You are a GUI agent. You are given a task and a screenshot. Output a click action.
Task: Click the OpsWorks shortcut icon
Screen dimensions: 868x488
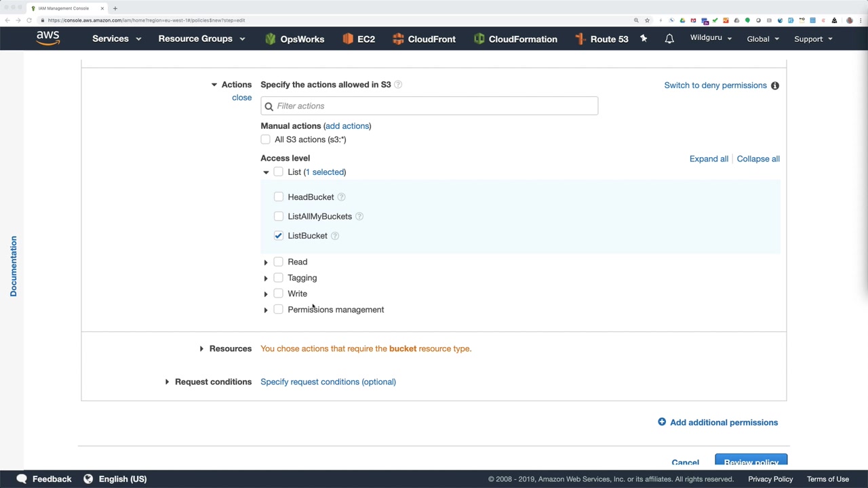pos(271,39)
